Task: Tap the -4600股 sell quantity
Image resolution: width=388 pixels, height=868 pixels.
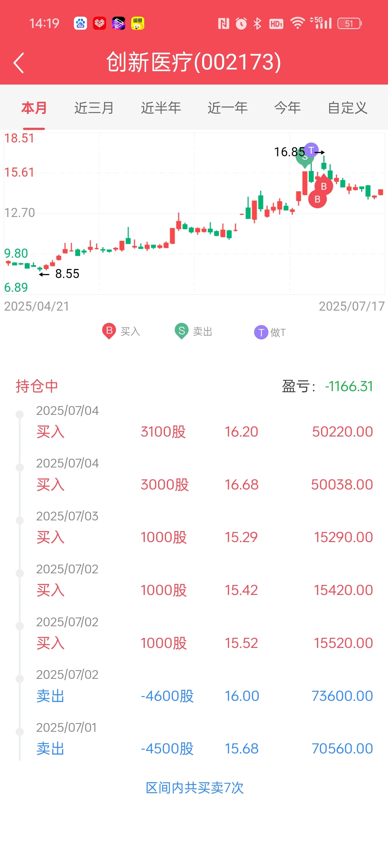Action: pos(167,696)
